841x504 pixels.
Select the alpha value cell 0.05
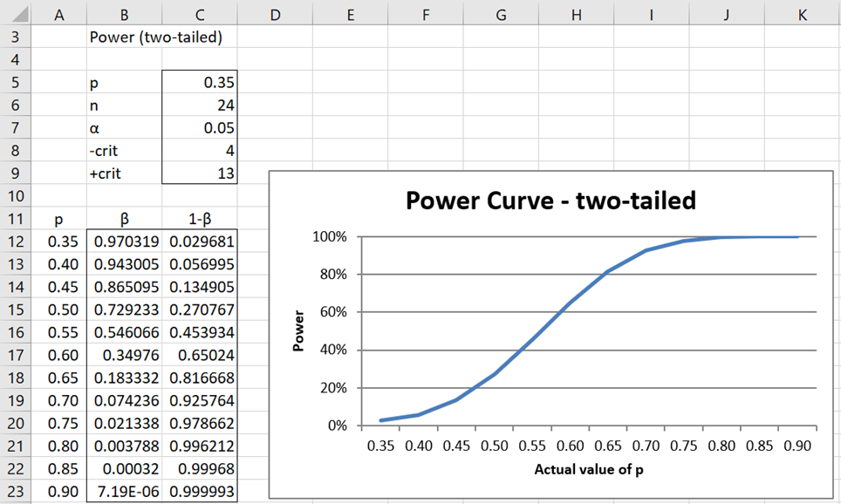tap(200, 127)
